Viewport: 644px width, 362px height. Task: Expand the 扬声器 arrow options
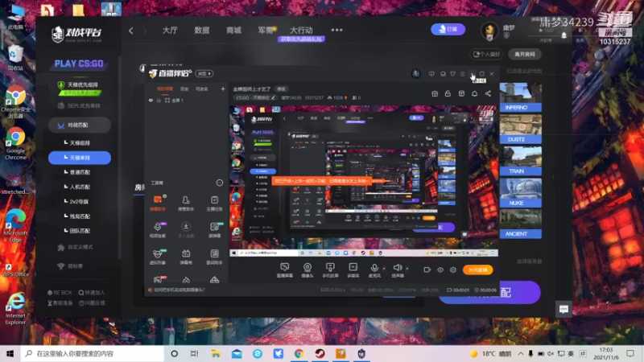[407, 269]
